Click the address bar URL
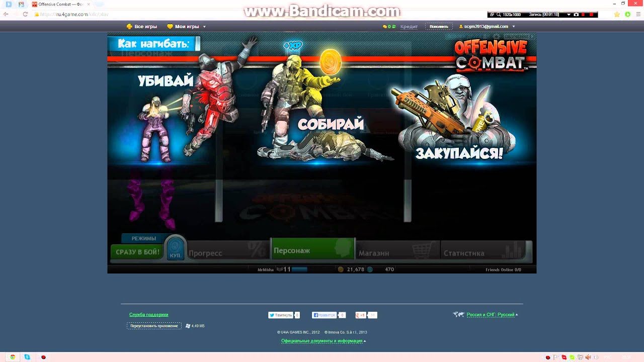644x362 pixels. (74, 14)
